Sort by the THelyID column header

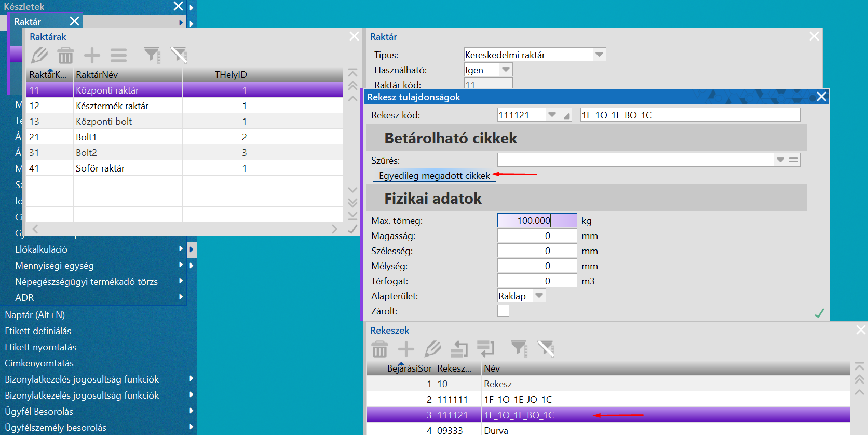point(216,75)
